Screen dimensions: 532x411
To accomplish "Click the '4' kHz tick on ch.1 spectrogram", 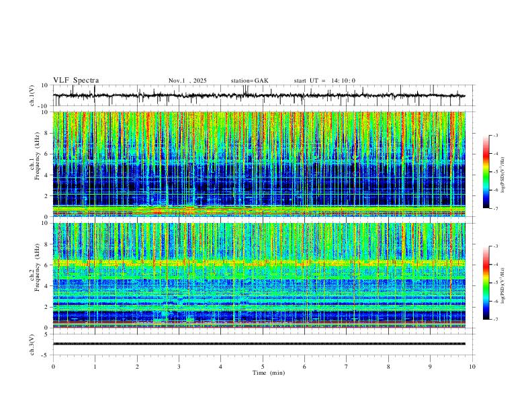I will pyautogui.click(x=47, y=175).
